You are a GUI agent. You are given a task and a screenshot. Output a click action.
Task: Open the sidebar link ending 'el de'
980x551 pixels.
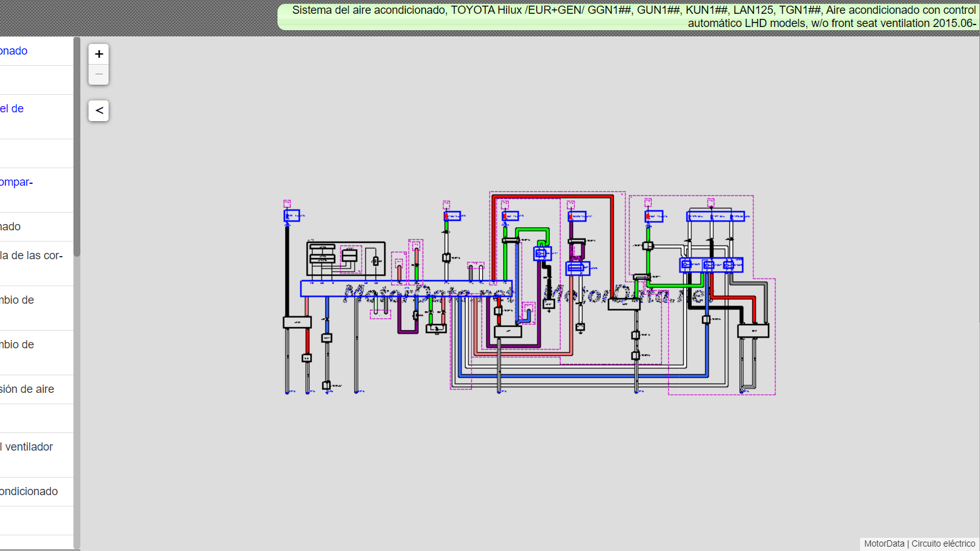[x=12, y=109]
